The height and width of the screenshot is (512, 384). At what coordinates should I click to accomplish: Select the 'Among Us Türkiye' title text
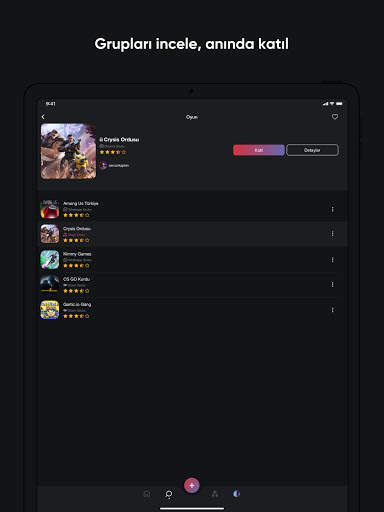[81, 203]
